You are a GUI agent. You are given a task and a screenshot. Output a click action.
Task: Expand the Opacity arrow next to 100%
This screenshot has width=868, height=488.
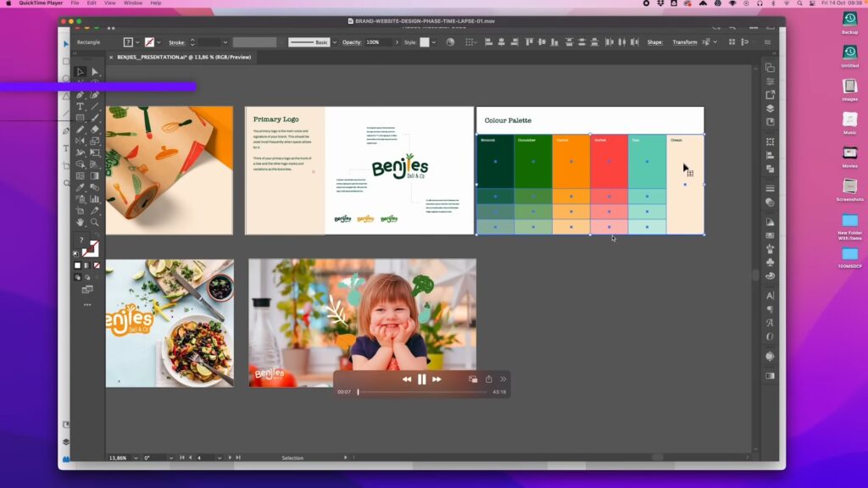(x=397, y=42)
